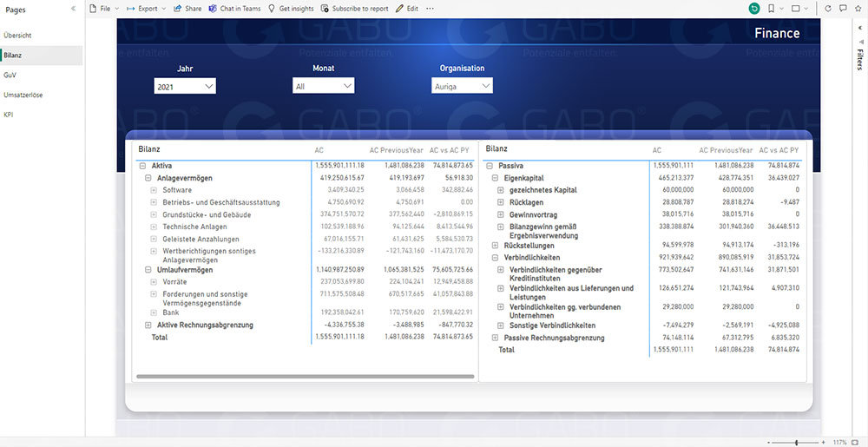
Task: Open the comments icon
Action: 843,9
